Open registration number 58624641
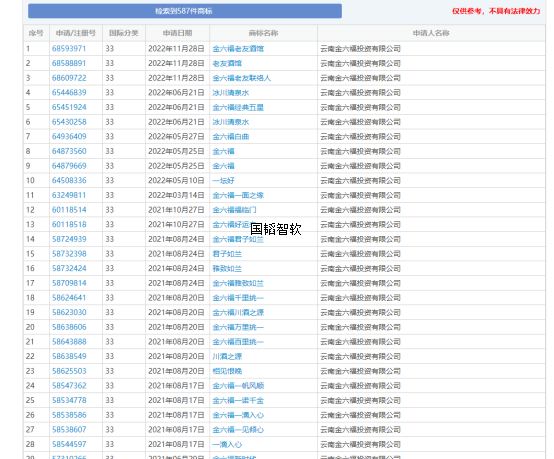Image resolution: width=554 pixels, height=459 pixels. tap(69, 298)
